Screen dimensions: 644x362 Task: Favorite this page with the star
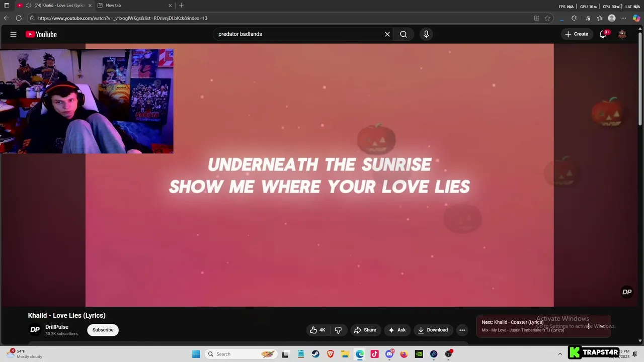(547, 18)
